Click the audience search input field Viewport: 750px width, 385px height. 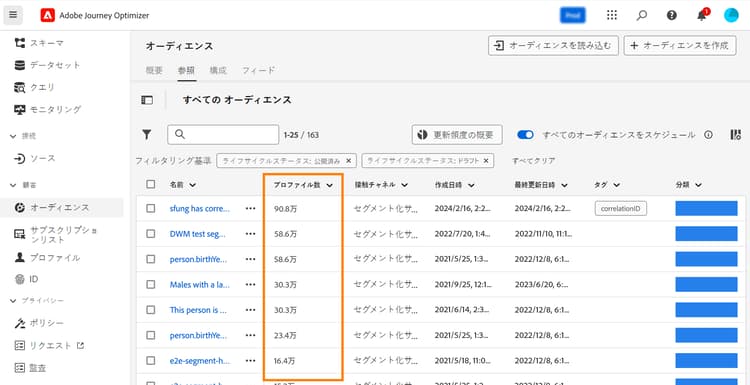223,135
